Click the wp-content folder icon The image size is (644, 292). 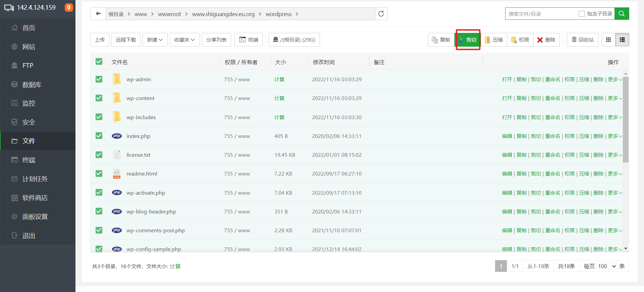coord(117,98)
